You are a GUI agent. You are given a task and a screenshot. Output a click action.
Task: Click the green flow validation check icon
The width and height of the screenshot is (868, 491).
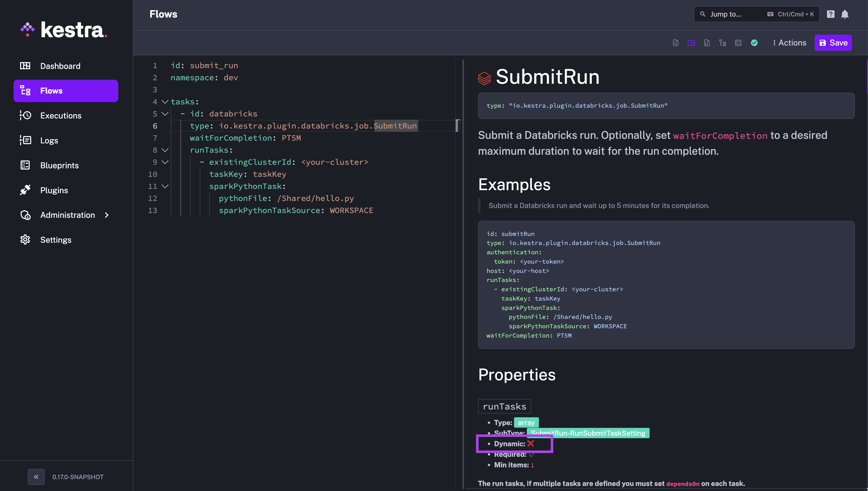(x=754, y=43)
